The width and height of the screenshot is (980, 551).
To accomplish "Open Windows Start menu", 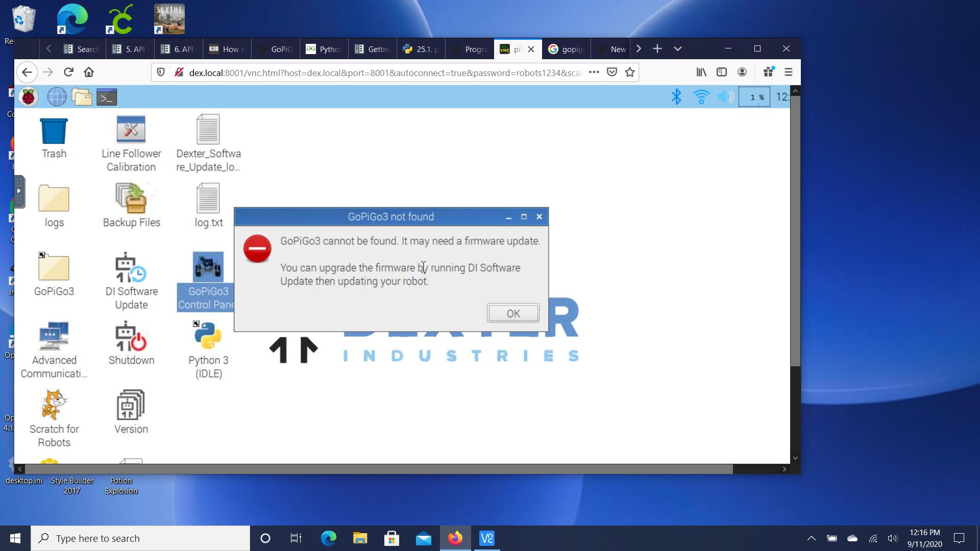I will (x=15, y=538).
